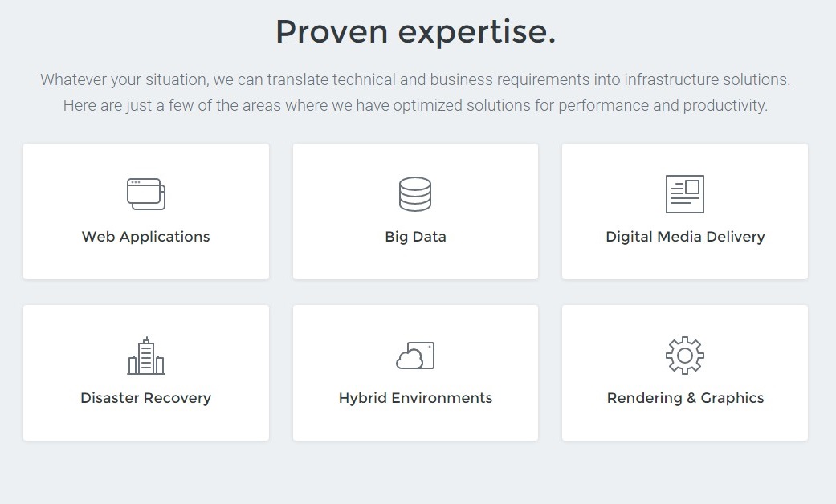Click the Digital Media Delivery newspaper icon

coord(685,194)
